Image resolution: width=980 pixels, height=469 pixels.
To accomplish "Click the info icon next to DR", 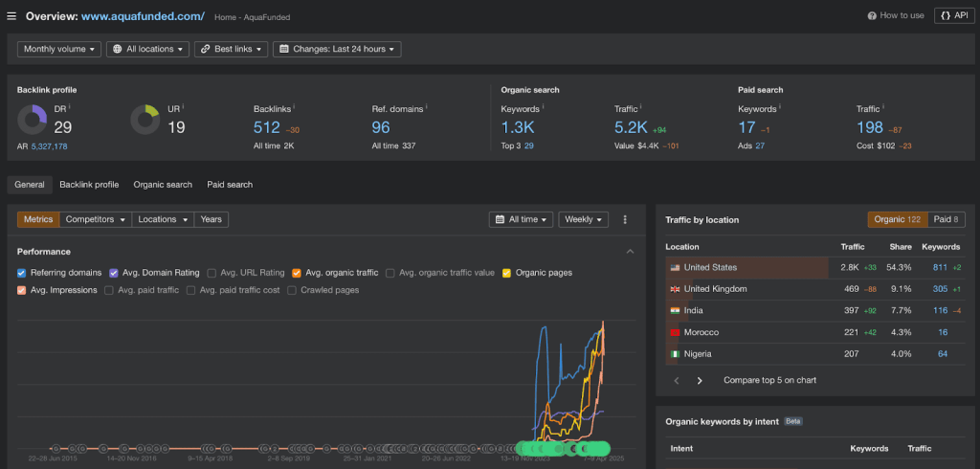I will tap(69, 107).
